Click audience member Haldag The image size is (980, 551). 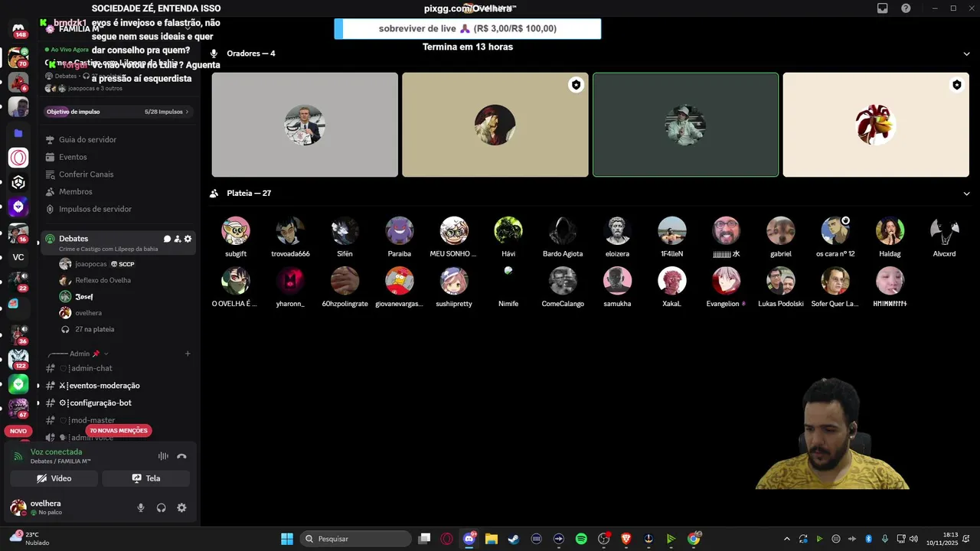pos(890,237)
